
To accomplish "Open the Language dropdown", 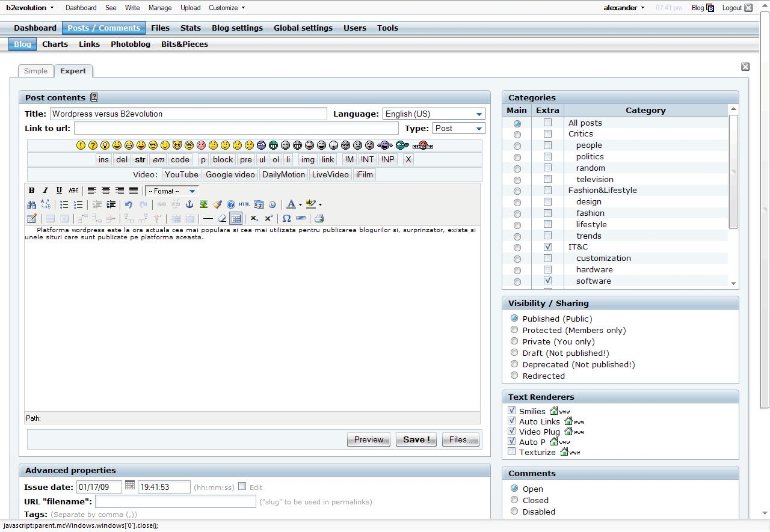I will tap(434, 114).
